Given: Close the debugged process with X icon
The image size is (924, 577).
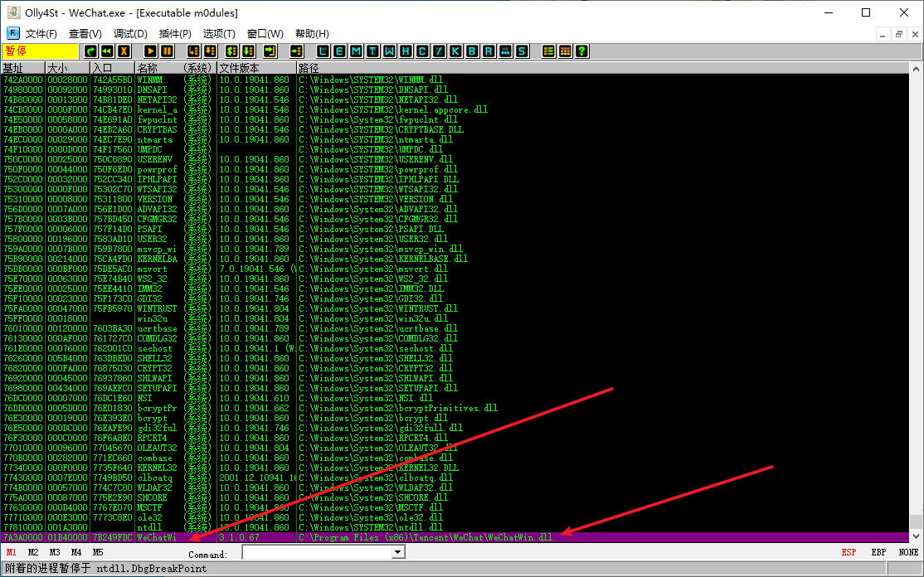Looking at the screenshot, I should [x=124, y=51].
